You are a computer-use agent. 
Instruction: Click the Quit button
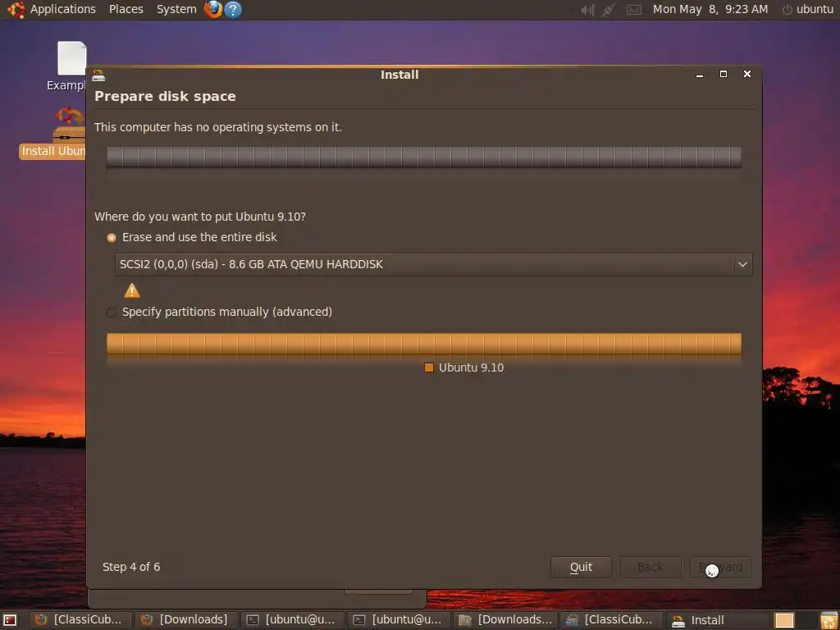[x=581, y=568]
